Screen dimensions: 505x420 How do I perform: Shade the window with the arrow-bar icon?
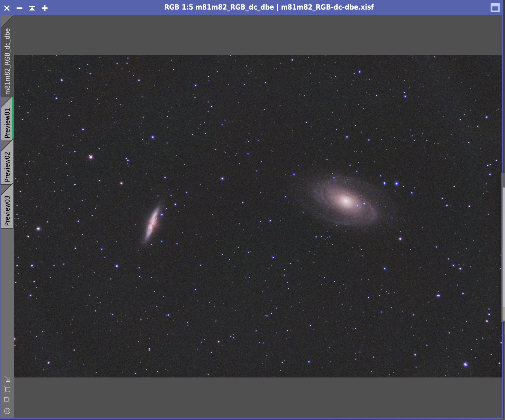(x=32, y=8)
